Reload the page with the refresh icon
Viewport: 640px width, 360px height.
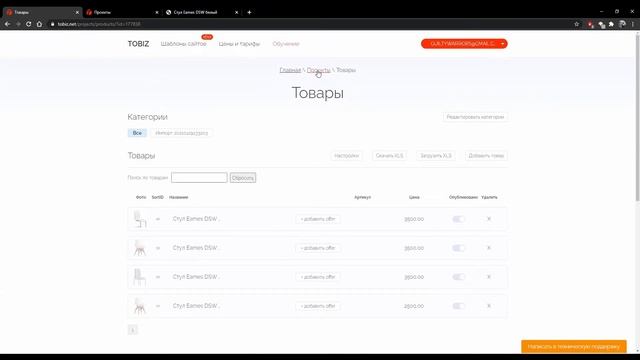[29, 24]
